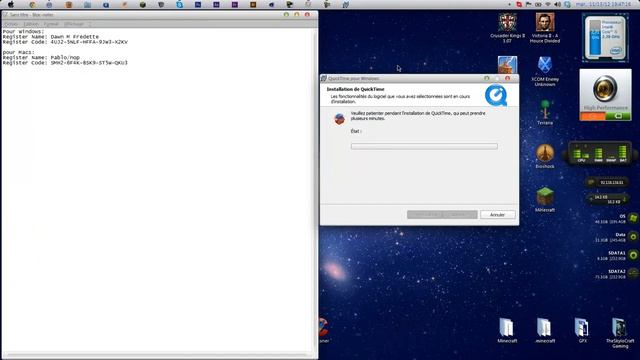The width and height of the screenshot is (640, 360).
Task: Click the Intel processor gadget
Action: tap(605, 38)
